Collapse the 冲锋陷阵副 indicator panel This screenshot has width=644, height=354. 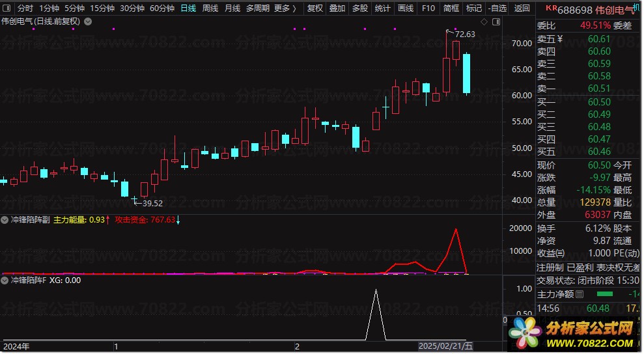click(x=5, y=220)
